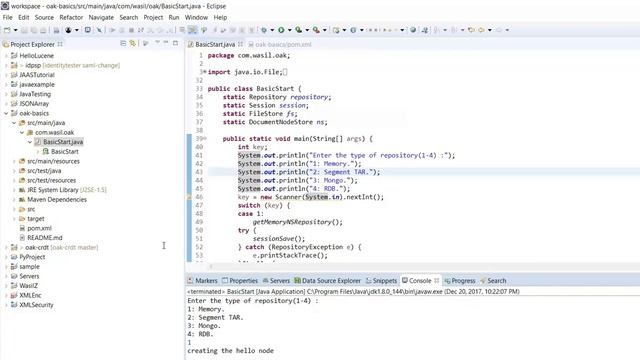640x360 pixels.
Task: Select the oak-crdt project
Action: click(x=54, y=248)
